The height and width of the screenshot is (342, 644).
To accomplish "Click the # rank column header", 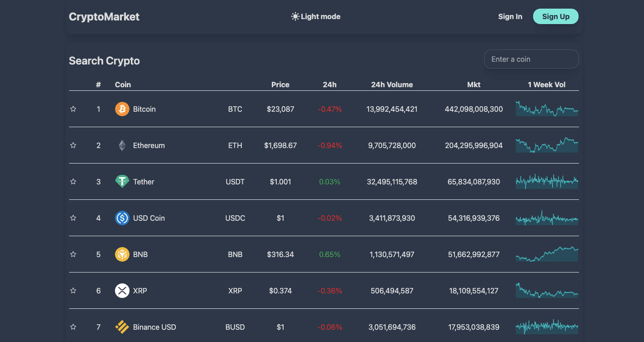I will pos(98,84).
